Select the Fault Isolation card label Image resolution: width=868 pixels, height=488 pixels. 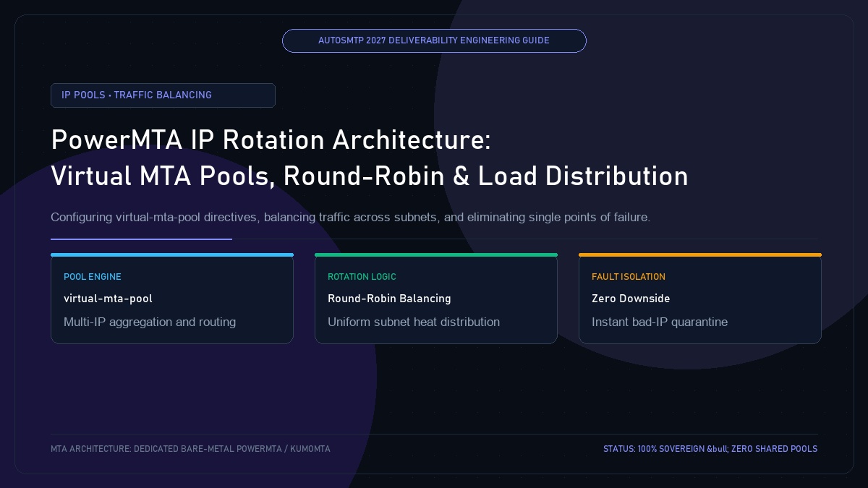point(629,277)
